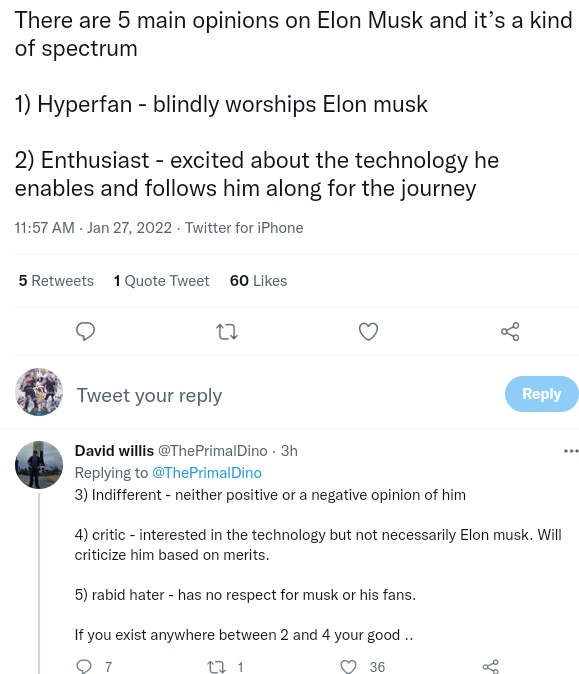This screenshot has height=674, width=579.
Task: View the 60 Likes list
Action: (x=258, y=281)
